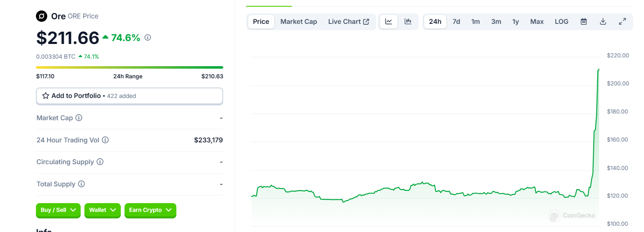Toggle the LOG scale option
This screenshot has height=232, width=644.
[x=561, y=21]
